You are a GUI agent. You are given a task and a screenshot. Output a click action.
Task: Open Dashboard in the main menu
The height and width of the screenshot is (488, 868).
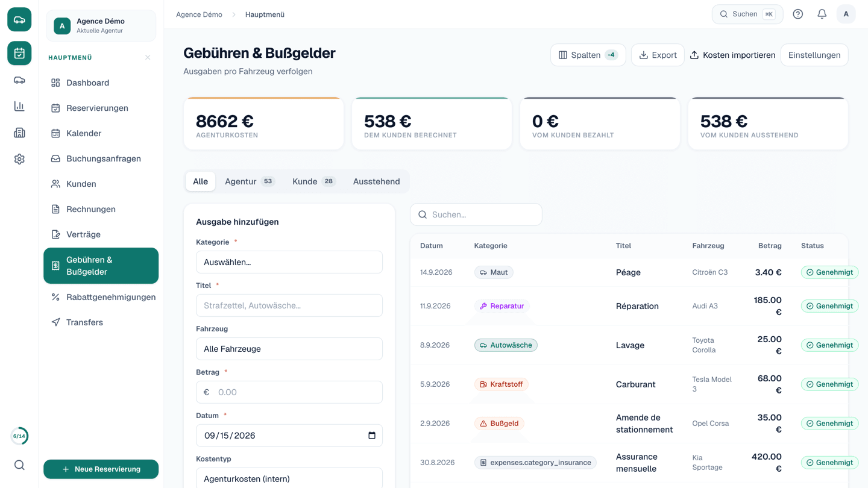click(x=101, y=83)
